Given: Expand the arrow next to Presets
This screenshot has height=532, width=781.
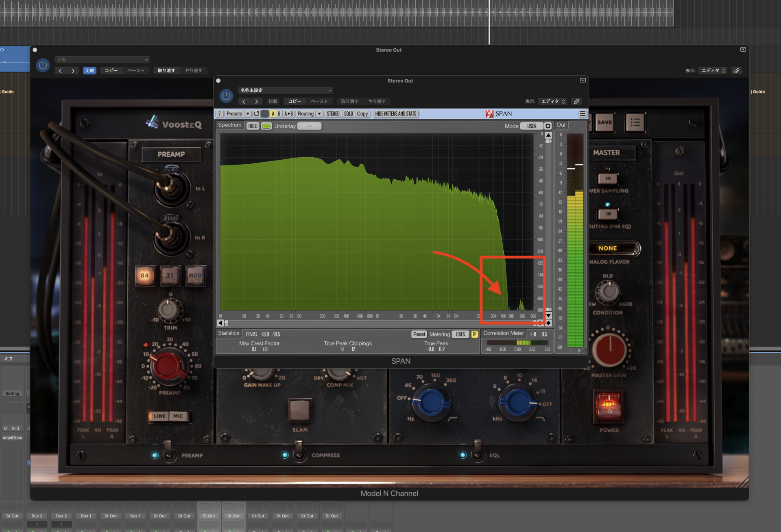Looking at the screenshot, I should click(248, 114).
